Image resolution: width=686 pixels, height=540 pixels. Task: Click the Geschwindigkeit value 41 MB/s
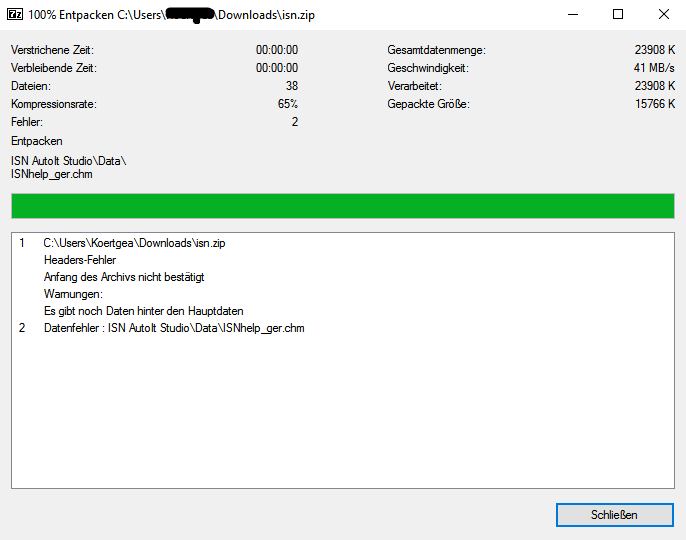pos(655,68)
